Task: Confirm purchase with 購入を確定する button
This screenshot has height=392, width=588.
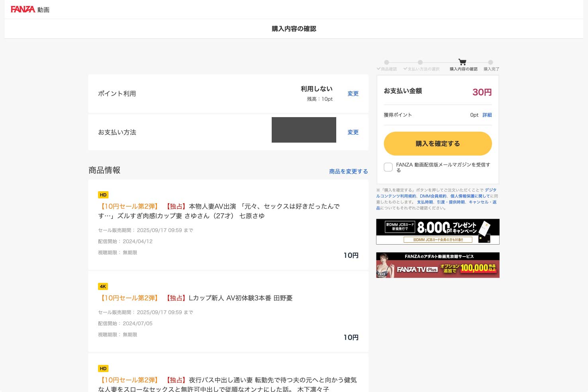Action: click(438, 143)
